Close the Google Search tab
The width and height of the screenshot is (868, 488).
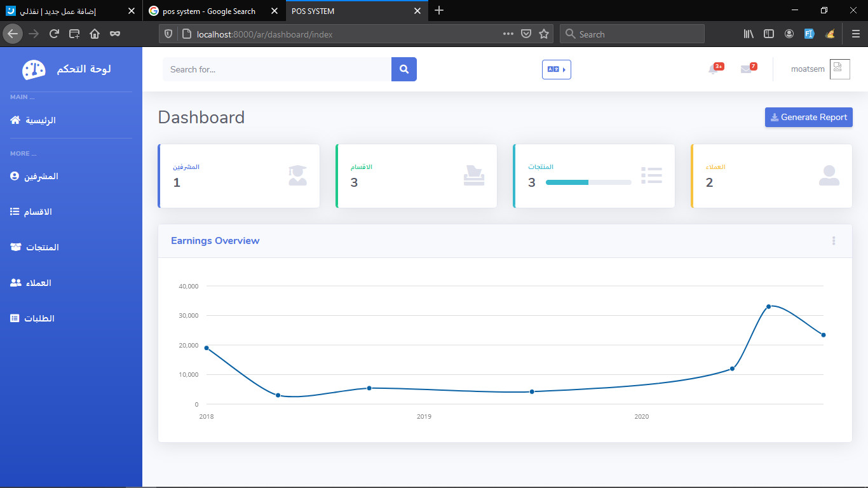[274, 11]
